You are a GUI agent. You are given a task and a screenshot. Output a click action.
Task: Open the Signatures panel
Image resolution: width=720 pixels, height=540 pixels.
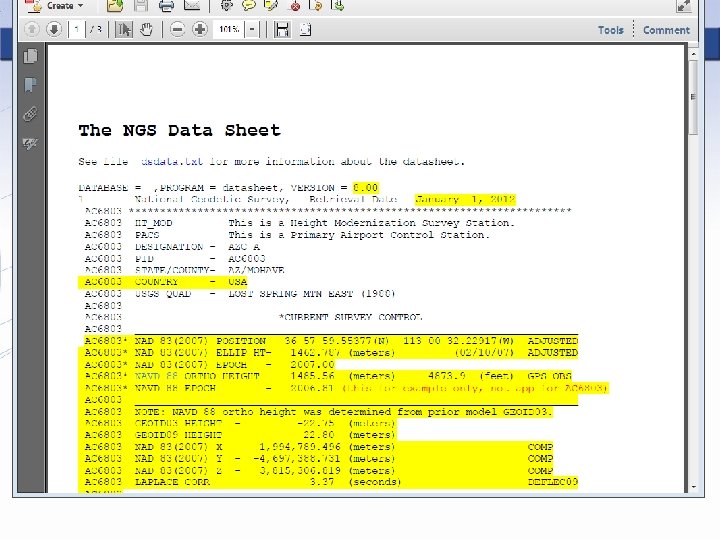click(x=30, y=144)
